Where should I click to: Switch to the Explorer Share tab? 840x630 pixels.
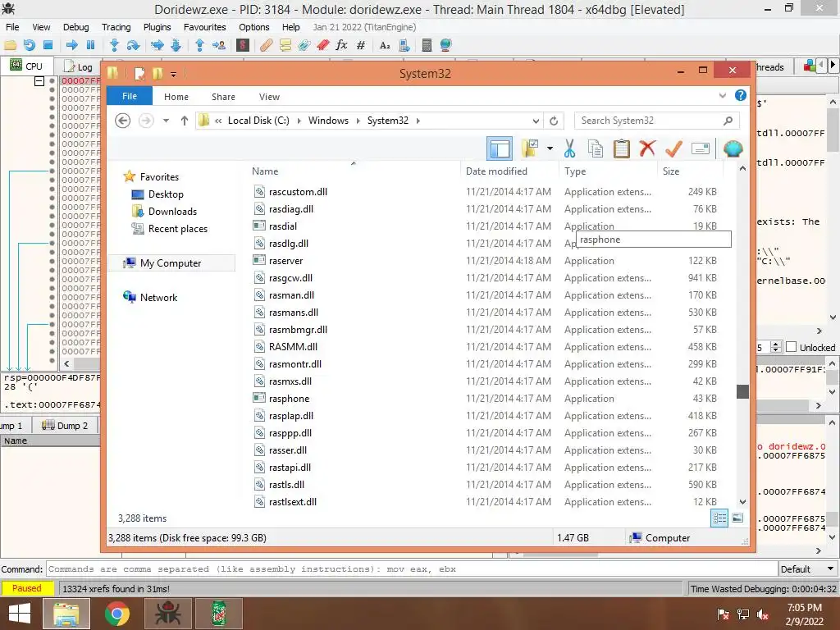223,97
